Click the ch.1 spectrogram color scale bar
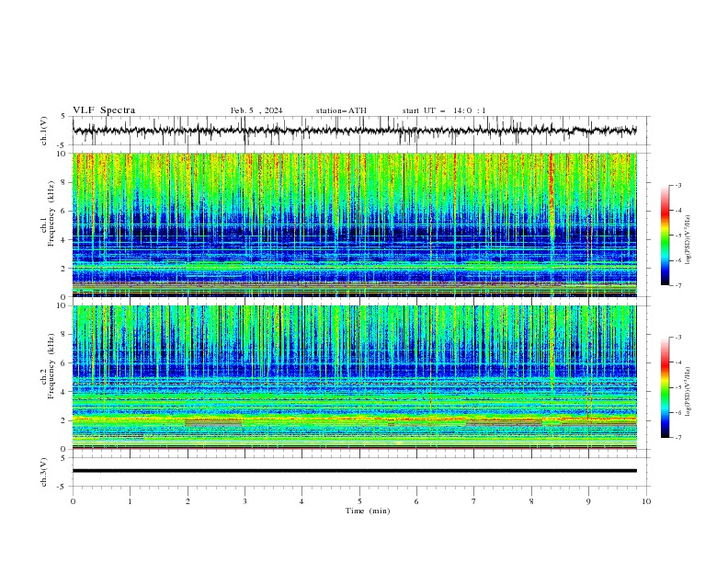The width and height of the screenshot is (728, 563). coord(665,236)
